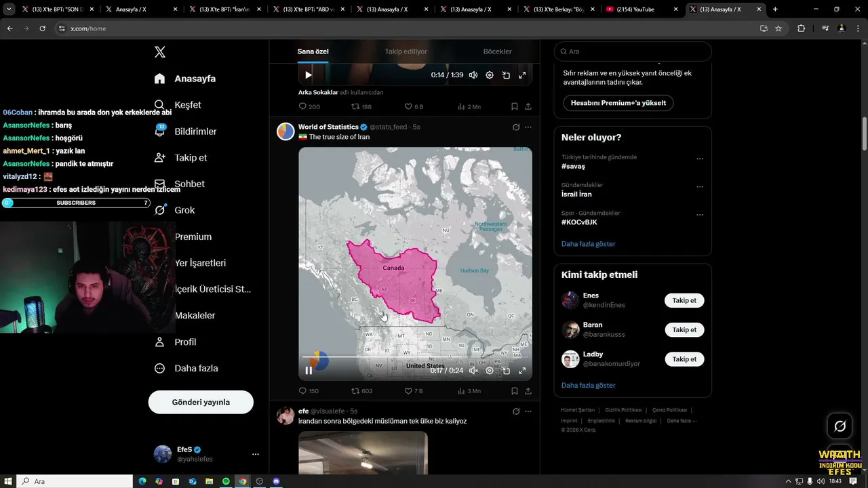View 2 Mn analytics on Arka Sokaklar post

(469, 106)
